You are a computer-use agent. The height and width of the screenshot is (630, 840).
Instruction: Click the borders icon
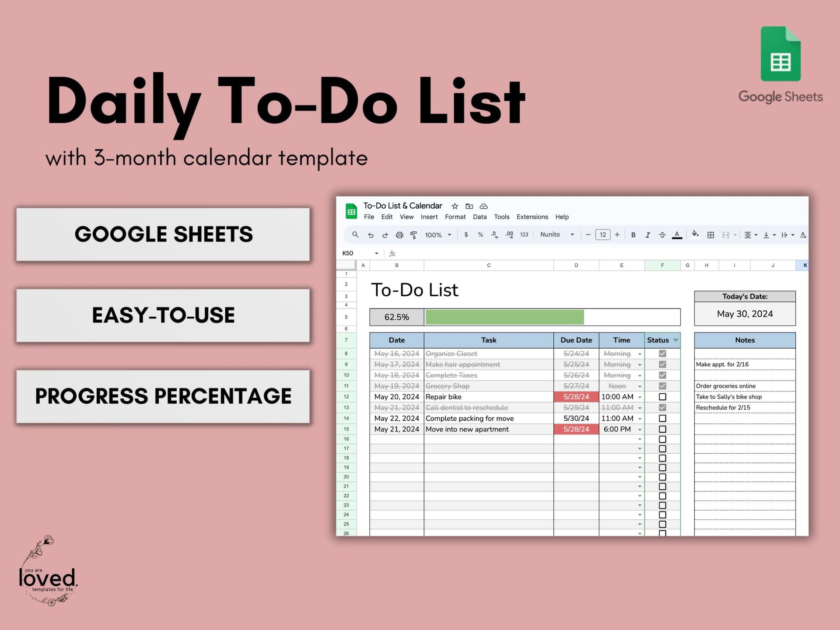tap(711, 235)
